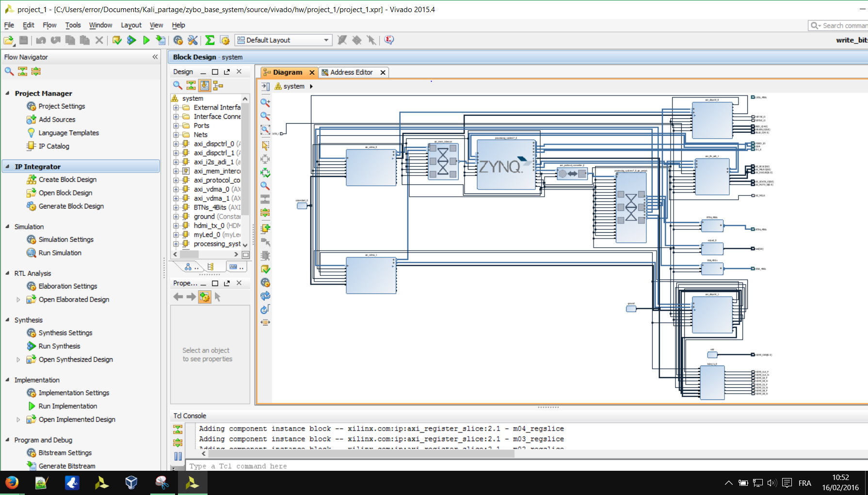Expand the Ports folder in design tree

point(176,126)
